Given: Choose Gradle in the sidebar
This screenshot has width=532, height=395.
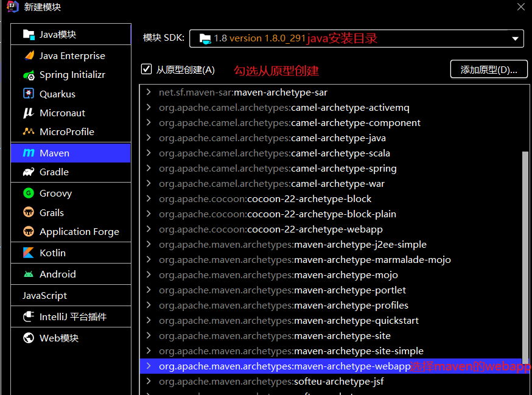Looking at the screenshot, I should (x=71, y=172).
